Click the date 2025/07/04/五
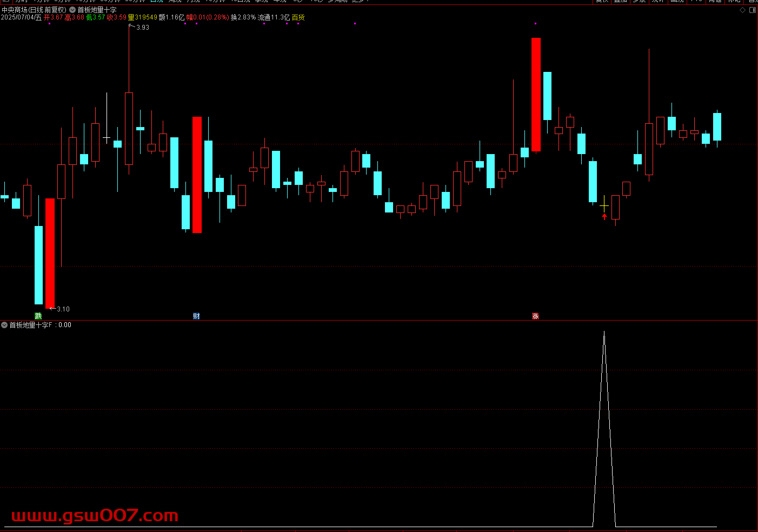 (x=21, y=17)
